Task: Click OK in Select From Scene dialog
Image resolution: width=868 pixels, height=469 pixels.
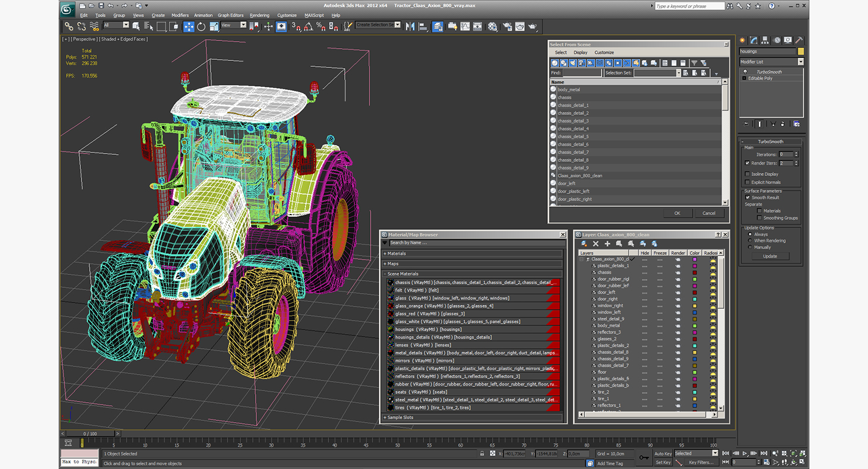Action: click(677, 213)
